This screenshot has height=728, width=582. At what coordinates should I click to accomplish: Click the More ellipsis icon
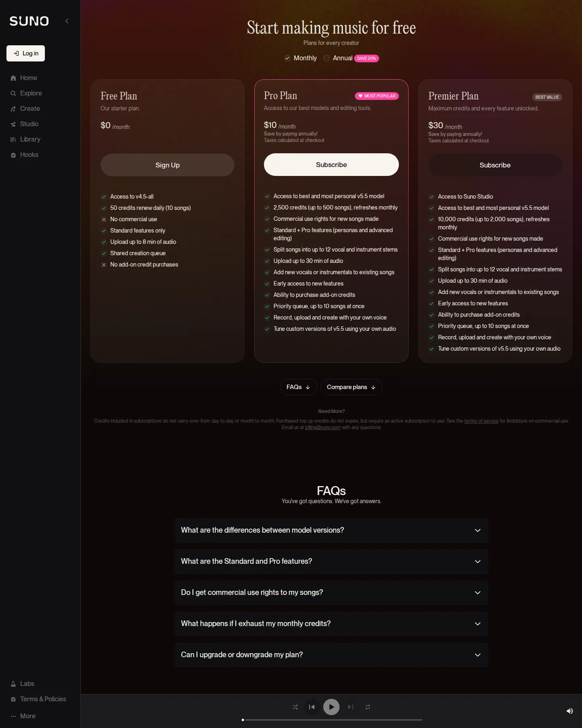tap(13, 716)
